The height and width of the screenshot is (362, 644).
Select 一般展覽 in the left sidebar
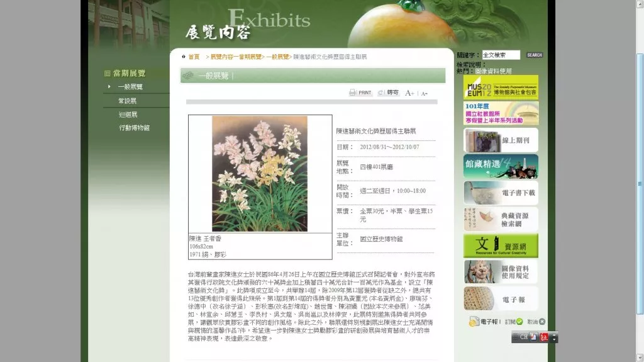click(130, 87)
